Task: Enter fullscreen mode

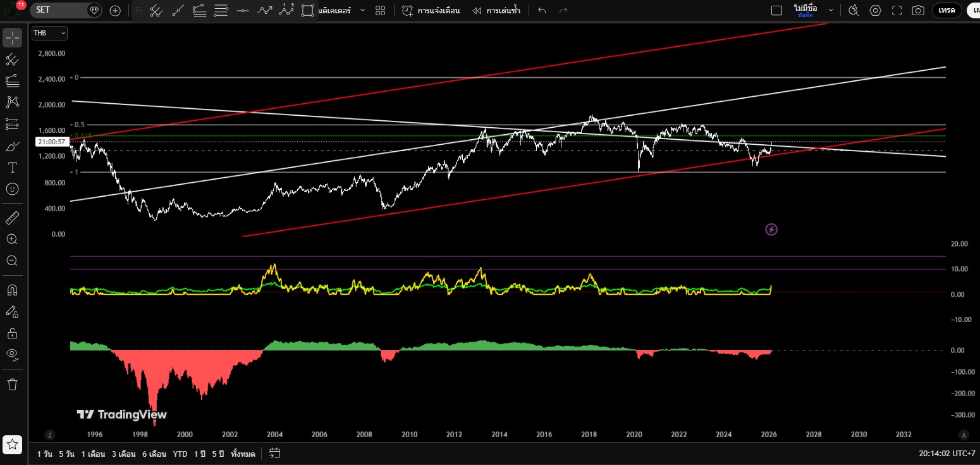Action: coord(897,11)
